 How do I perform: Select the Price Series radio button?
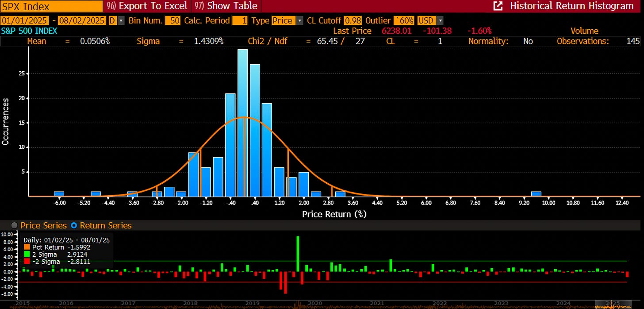pos(14,225)
